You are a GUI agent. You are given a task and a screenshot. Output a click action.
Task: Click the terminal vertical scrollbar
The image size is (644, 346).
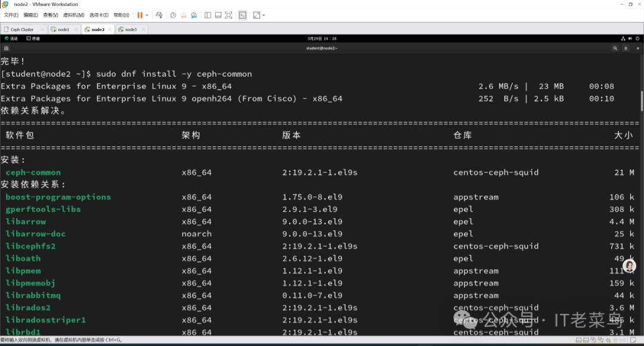coord(642,101)
